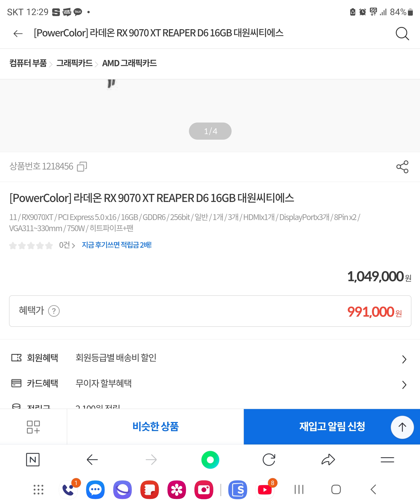
Task: Tap the 비슷한 상품 button
Action: [155, 426]
